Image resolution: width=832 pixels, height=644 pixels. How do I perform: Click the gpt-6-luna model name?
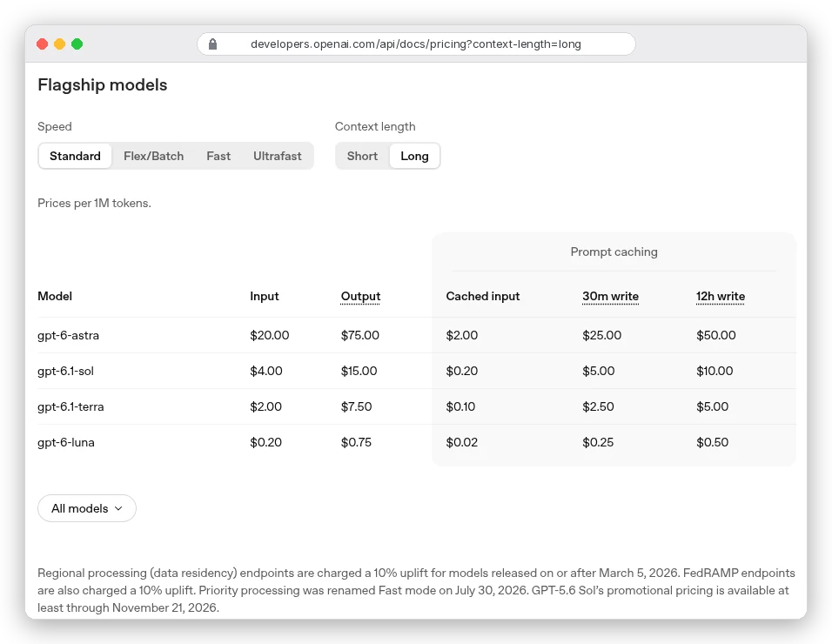[x=66, y=442]
